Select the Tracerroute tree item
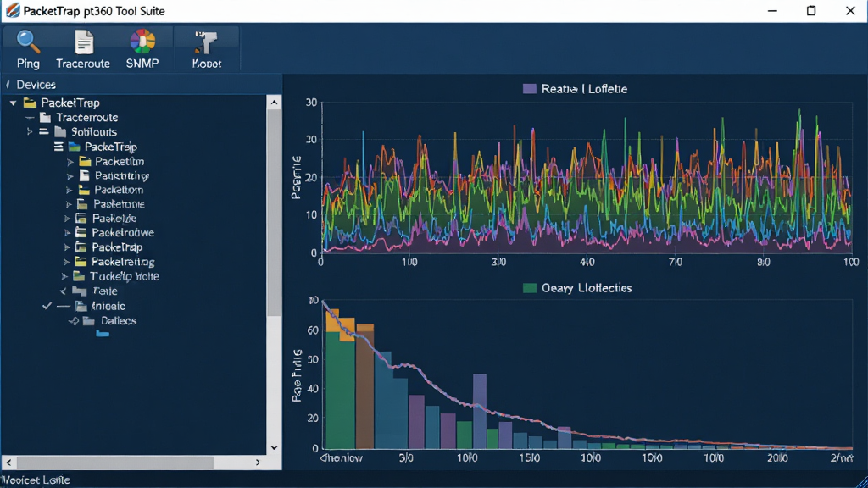This screenshot has width=868, height=488. [87, 117]
